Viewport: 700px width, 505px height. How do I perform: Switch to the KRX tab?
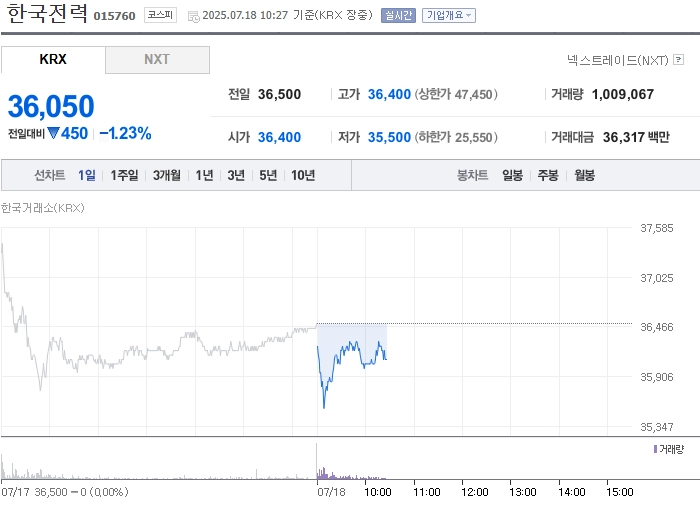[53, 59]
